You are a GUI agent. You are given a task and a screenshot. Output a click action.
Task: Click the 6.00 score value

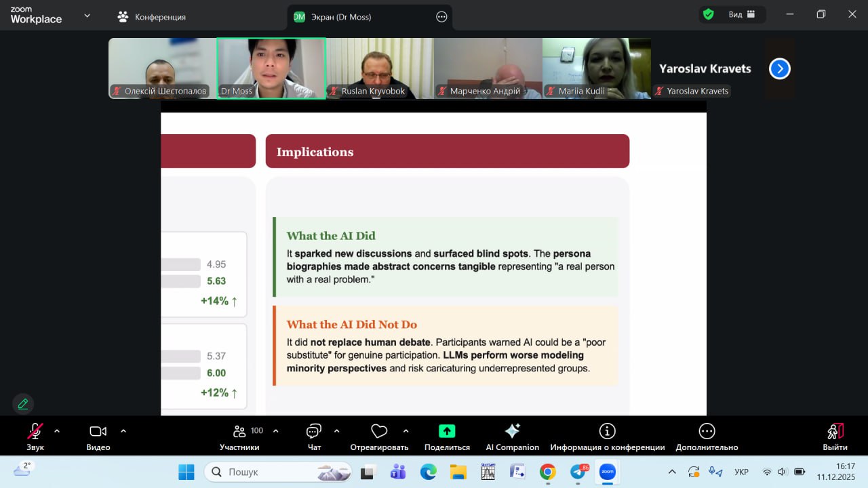(216, 373)
